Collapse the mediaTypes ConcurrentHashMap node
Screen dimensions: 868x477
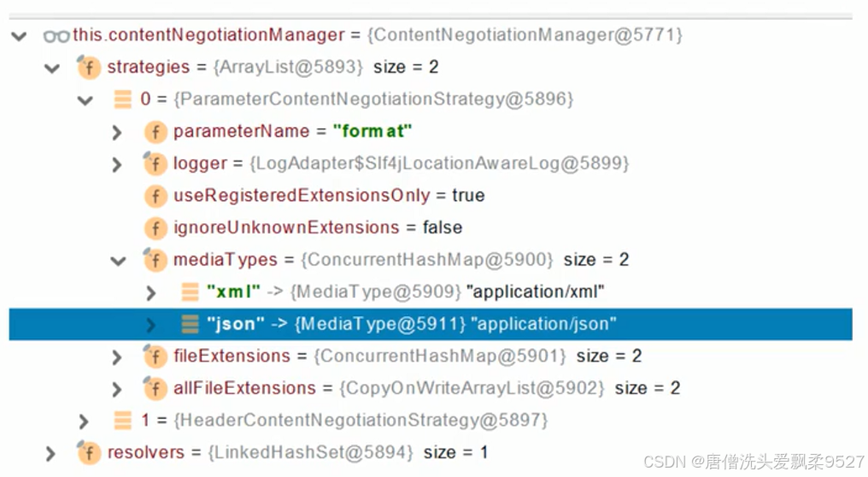coord(119,261)
